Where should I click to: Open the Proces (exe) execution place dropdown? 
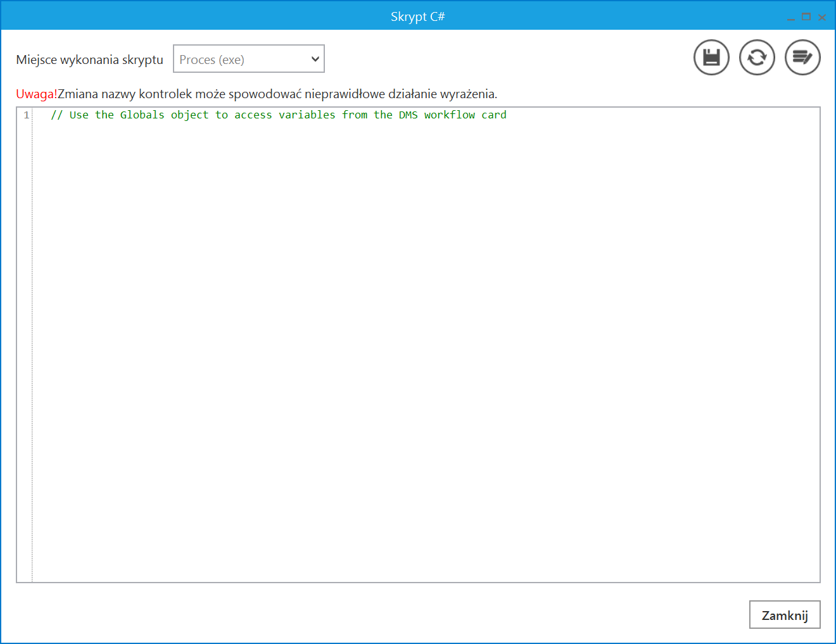pyautogui.click(x=249, y=59)
